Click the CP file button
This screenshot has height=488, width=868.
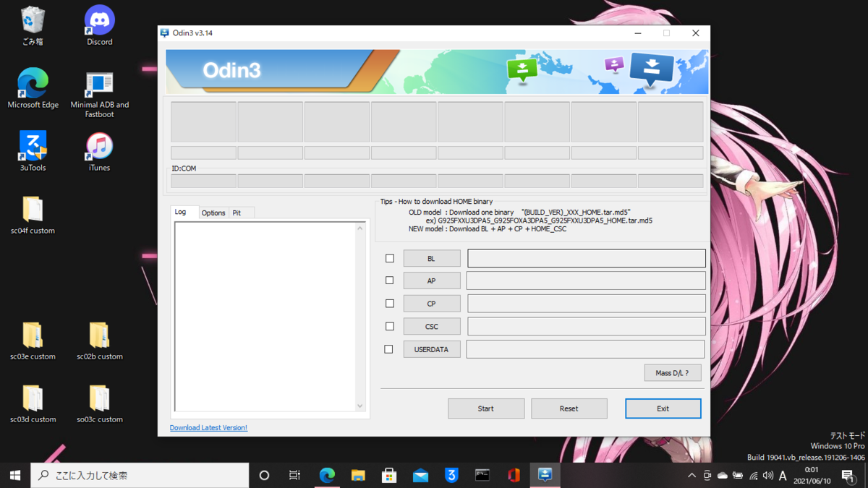click(x=432, y=304)
